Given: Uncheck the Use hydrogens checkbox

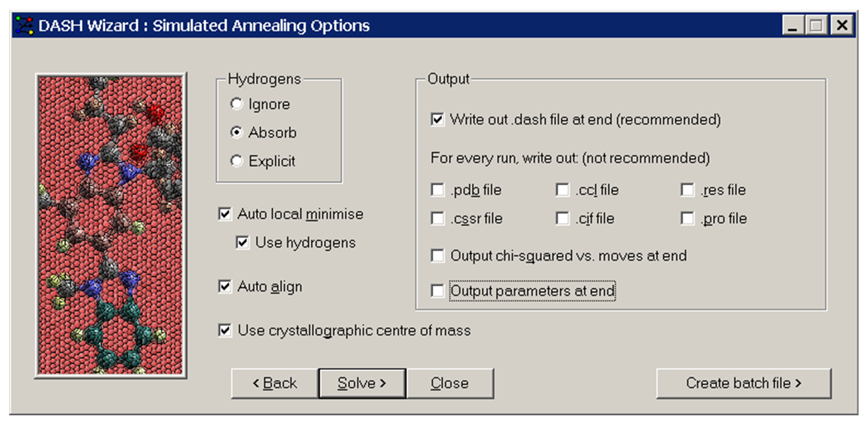Looking at the screenshot, I should [x=243, y=242].
